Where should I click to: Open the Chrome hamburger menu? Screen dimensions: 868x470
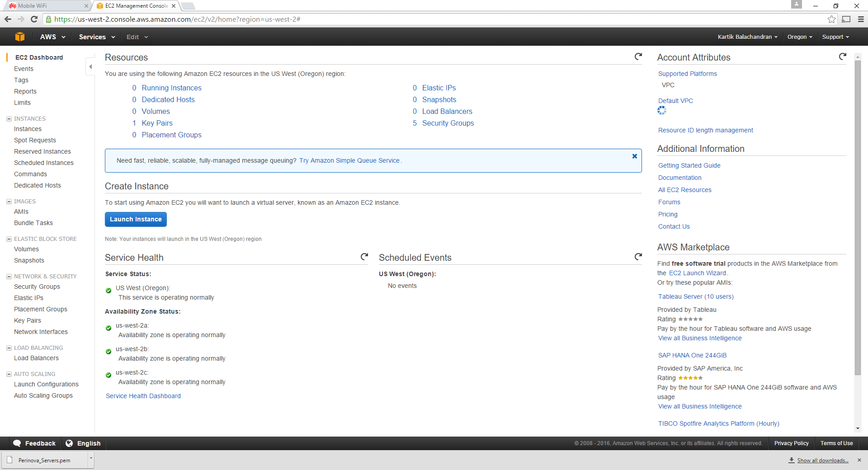point(861,19)
